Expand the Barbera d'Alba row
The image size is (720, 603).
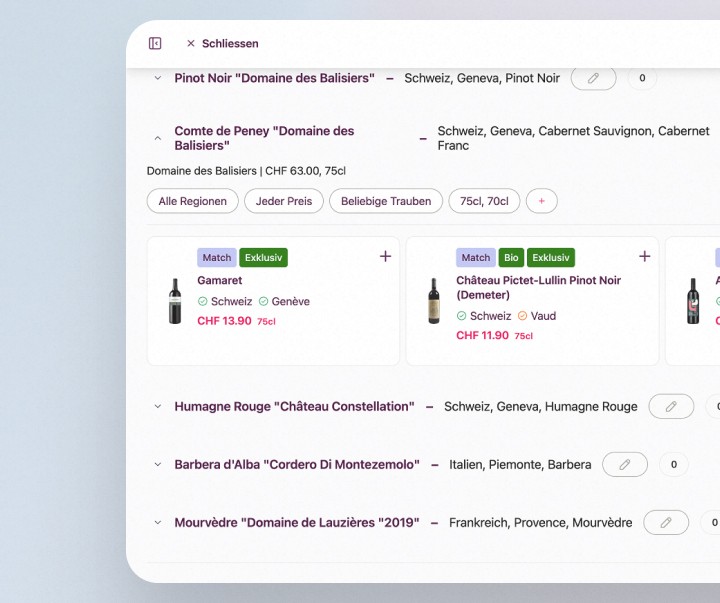pos(158,464)
